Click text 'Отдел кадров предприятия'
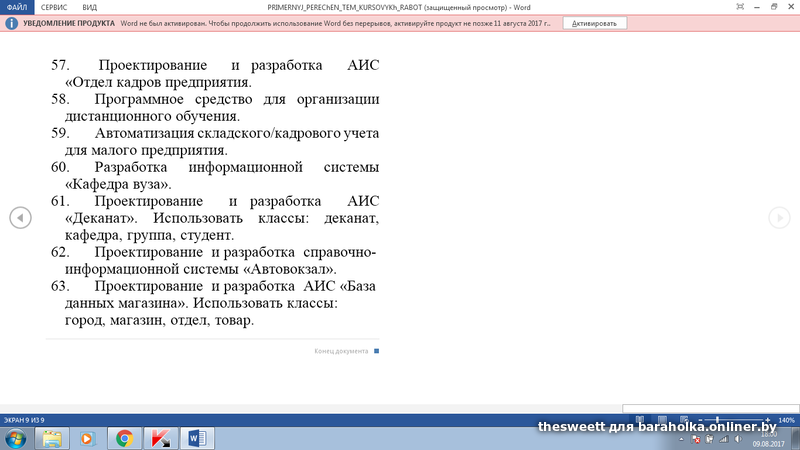The height and width of the screenshot is (450, 800). (161, 82)
